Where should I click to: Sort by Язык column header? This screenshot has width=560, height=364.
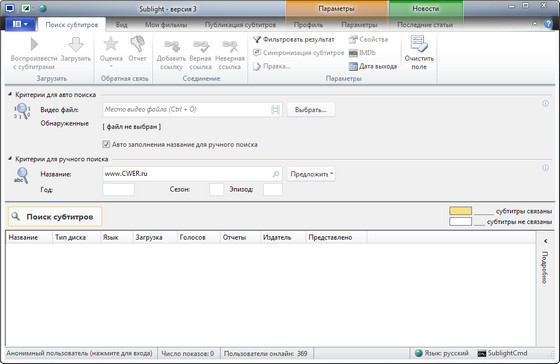point(116,238)
